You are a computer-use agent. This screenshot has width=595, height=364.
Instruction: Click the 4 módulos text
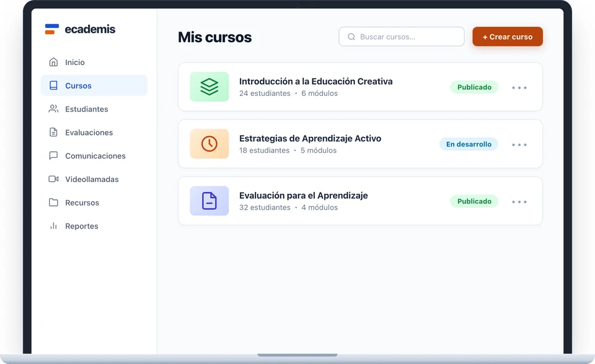tap(320, 207)
